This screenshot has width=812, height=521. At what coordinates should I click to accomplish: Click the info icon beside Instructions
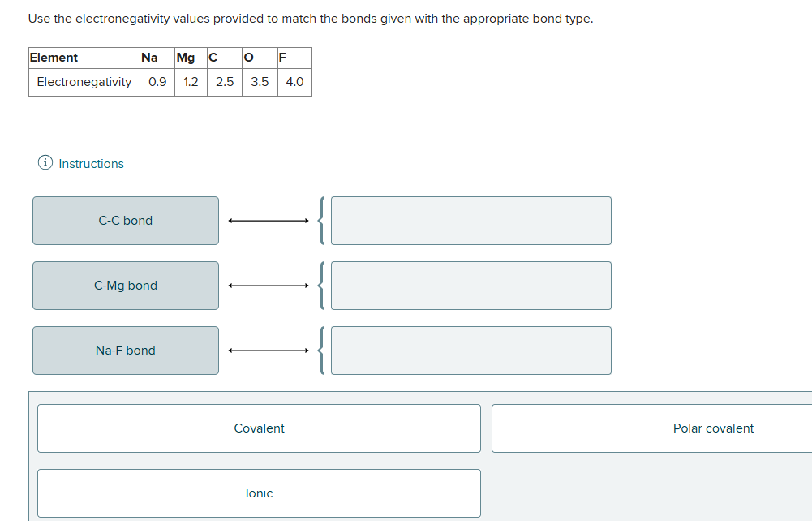point(44,163)
